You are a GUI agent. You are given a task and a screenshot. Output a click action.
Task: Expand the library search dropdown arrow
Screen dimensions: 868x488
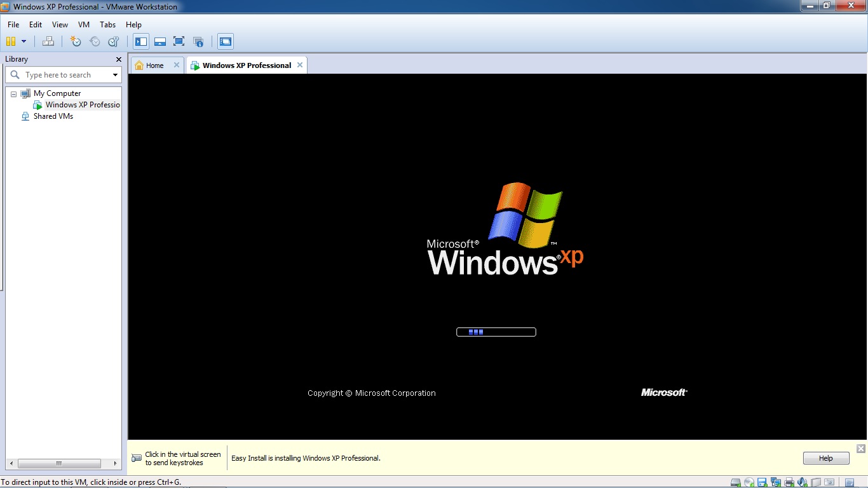115,75
